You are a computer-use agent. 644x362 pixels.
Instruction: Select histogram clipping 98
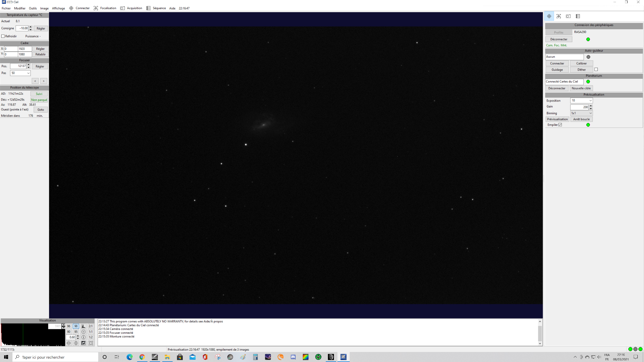pos(76,326)
